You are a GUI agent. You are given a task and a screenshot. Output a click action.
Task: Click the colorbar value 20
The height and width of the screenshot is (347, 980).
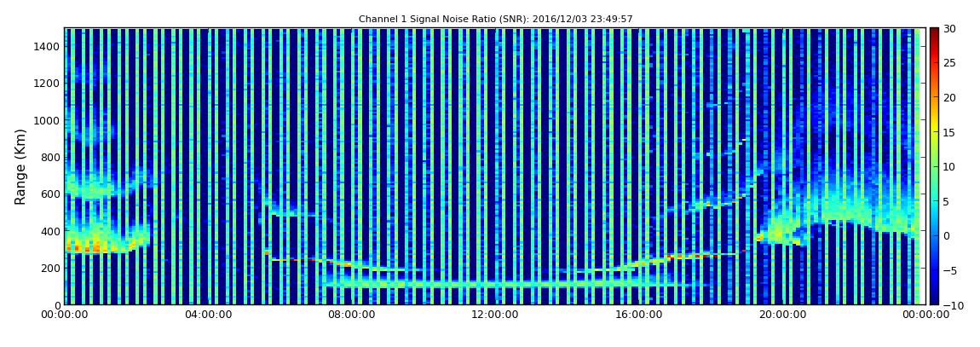click(x=950, y=97)
